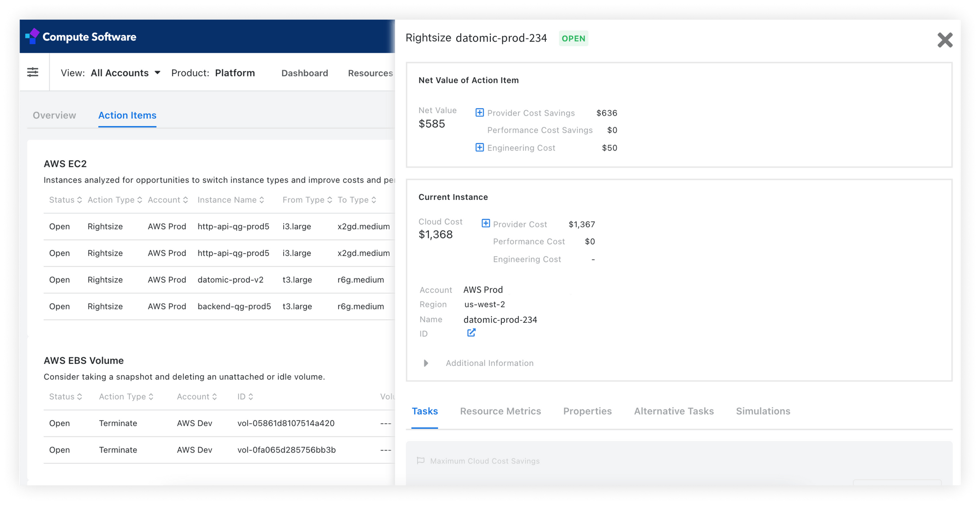Click the $585 Net Value amount
The height and width of the screenshot is (505, 980).
click(x=432, y=124)
